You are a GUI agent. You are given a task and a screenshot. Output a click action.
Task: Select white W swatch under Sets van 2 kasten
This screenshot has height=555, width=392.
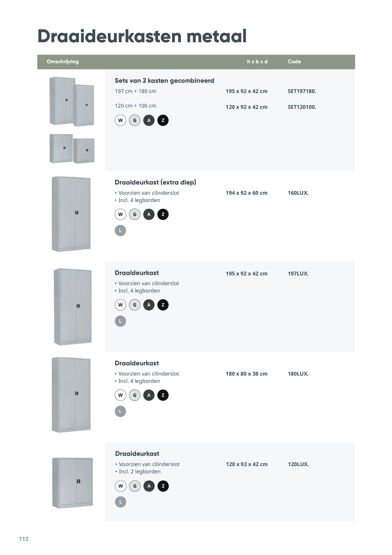click(x=120, y=120)
